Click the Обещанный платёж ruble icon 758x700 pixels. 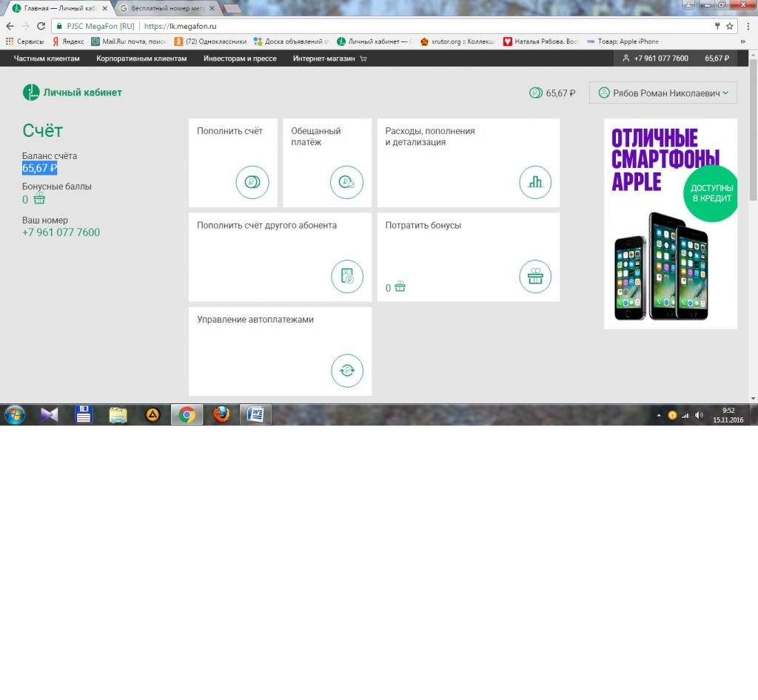pos(346,182)
